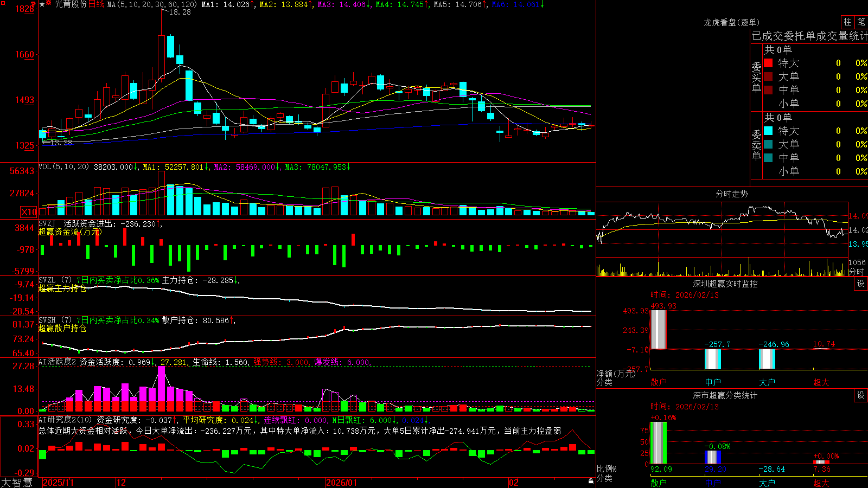Click the 超大 label in 深圳超赢实时监控
Screen dimensions: 868x488
[x=821, y=382]
